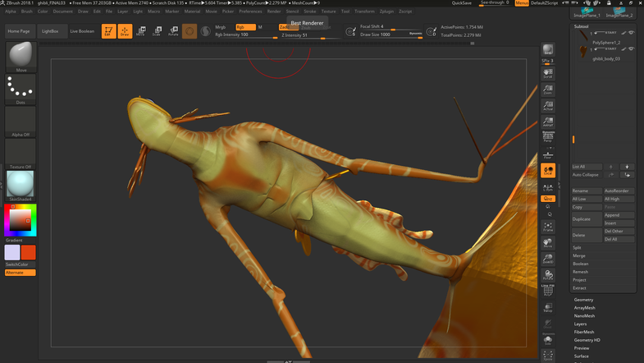Click the BPR render icon
The image size is (644, 363).
coord(548,49)
